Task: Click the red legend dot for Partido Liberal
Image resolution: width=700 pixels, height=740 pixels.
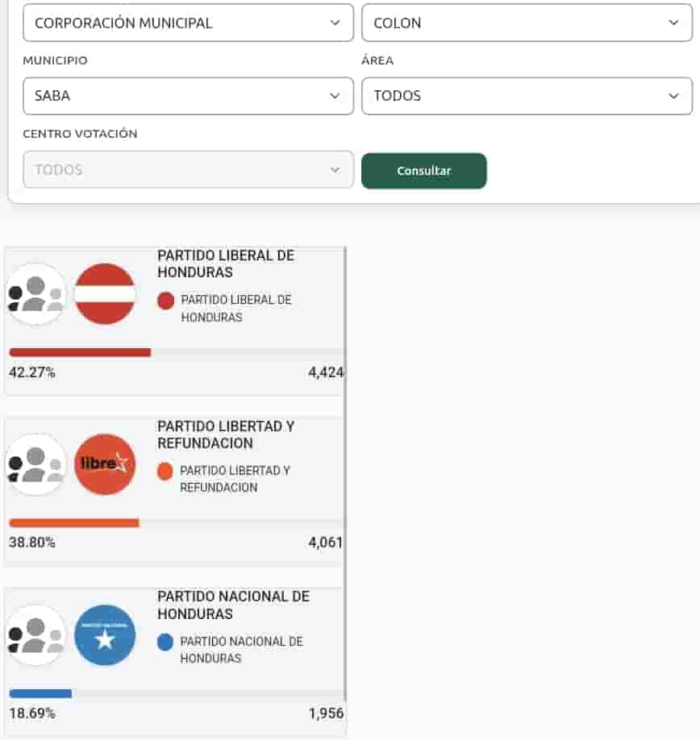Action: click(166, 301)
